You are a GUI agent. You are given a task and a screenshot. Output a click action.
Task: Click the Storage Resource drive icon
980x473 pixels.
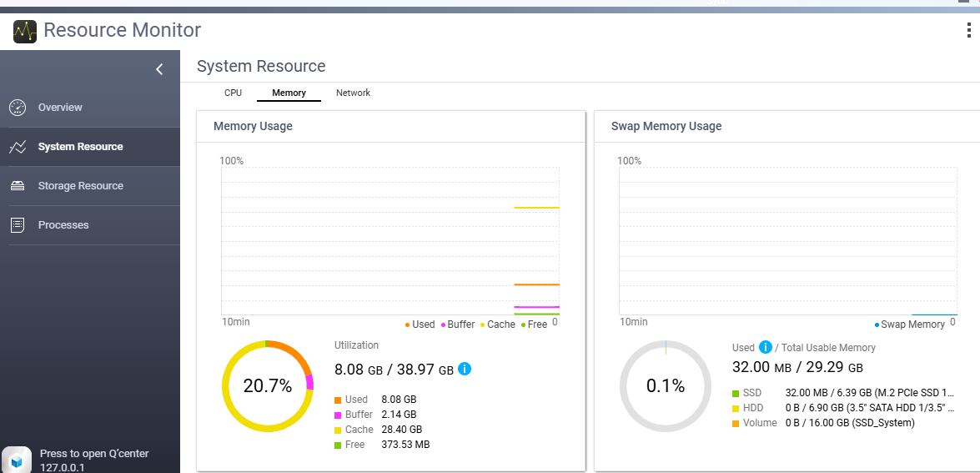pyautogui.click(x=18, y=186)
